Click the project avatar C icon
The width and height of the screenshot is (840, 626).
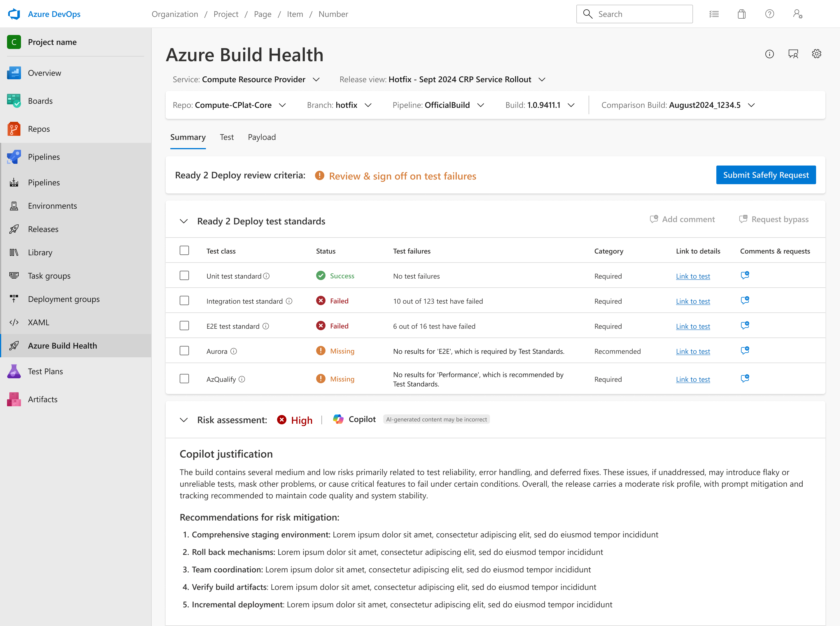[x=14, y=42]
